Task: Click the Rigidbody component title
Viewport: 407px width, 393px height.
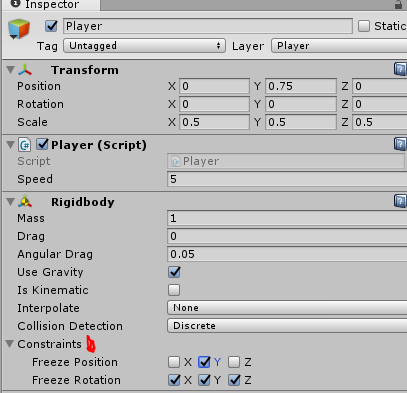Action: 83,202
